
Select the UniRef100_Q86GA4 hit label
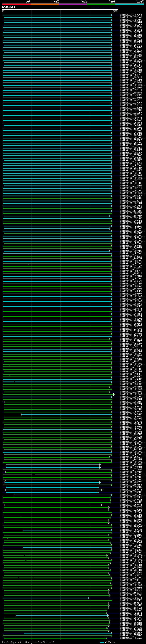[x=131, y=615]
